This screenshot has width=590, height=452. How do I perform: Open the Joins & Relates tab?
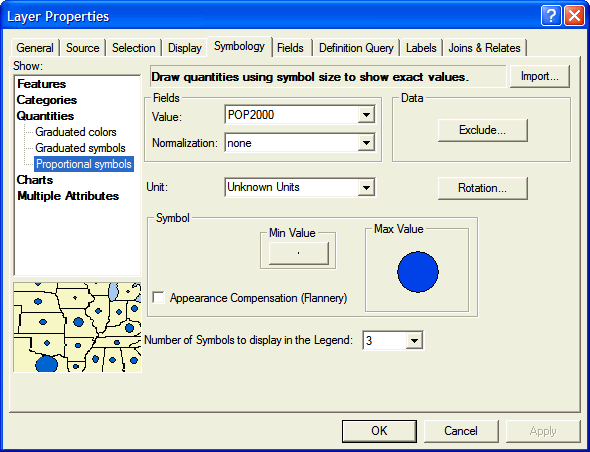click(484, 48)
